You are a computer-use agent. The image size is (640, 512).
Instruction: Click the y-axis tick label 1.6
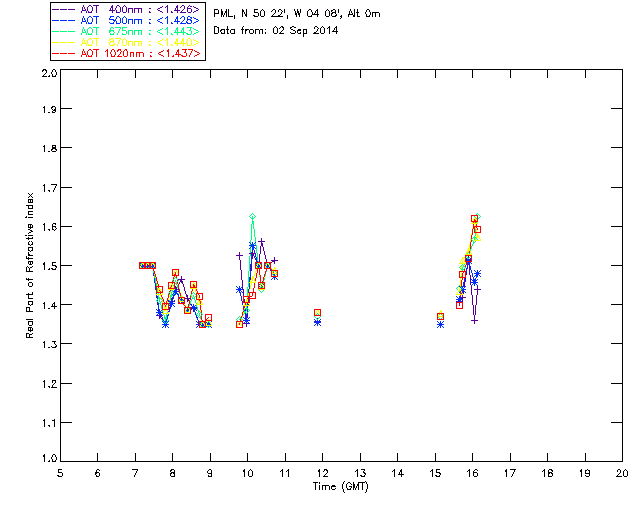[x=49, y=227]
